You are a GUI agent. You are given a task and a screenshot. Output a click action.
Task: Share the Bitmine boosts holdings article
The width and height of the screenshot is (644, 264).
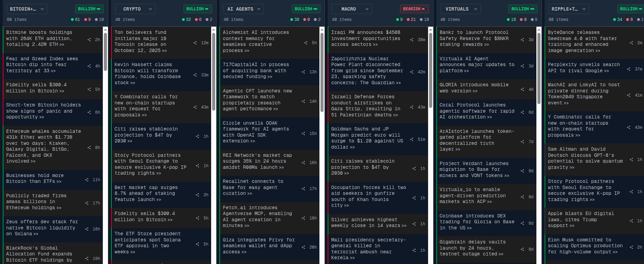point(89,40)
